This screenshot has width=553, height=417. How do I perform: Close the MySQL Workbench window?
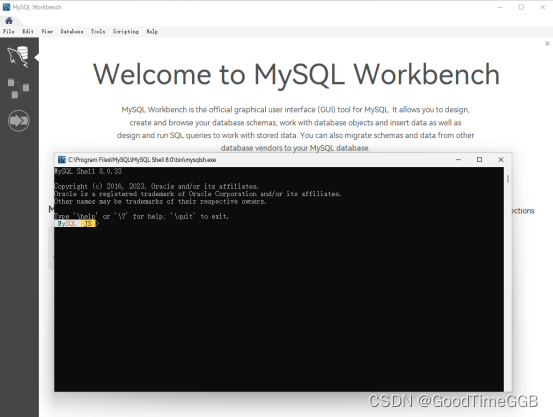point(542,7)
